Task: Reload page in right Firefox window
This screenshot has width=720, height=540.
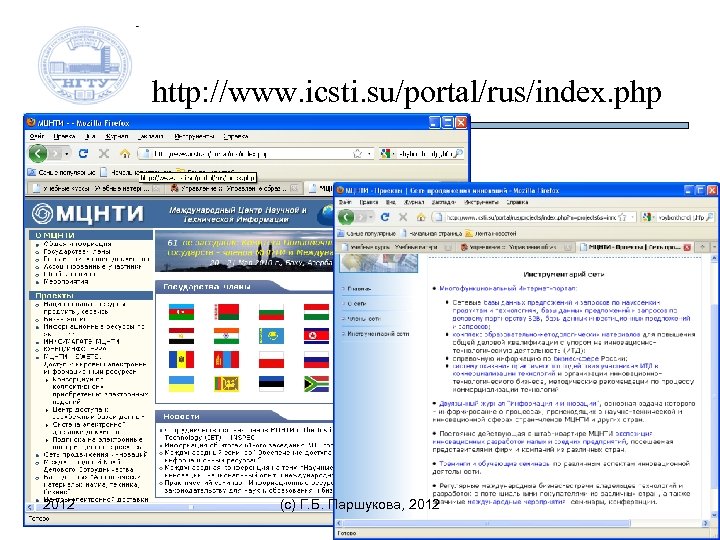Action: pyautogui.click(x=385, y=217)
